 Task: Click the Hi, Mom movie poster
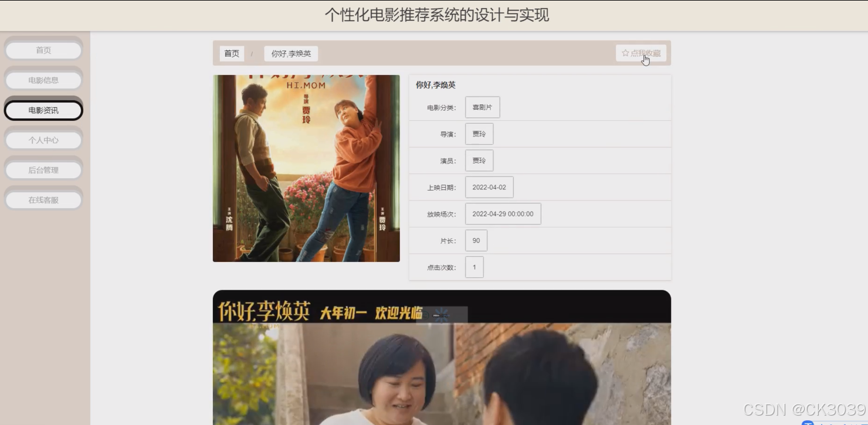coord(306,168)
